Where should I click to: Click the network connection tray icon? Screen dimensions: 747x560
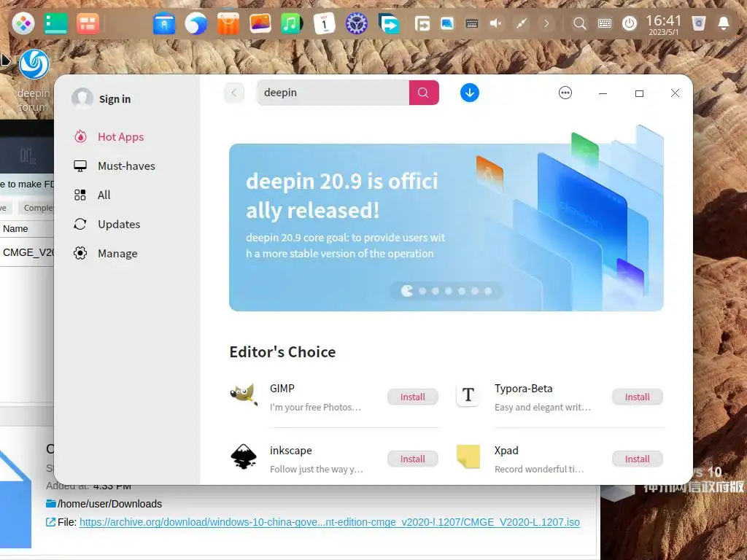pyautogui.click(x=521, y=23)
